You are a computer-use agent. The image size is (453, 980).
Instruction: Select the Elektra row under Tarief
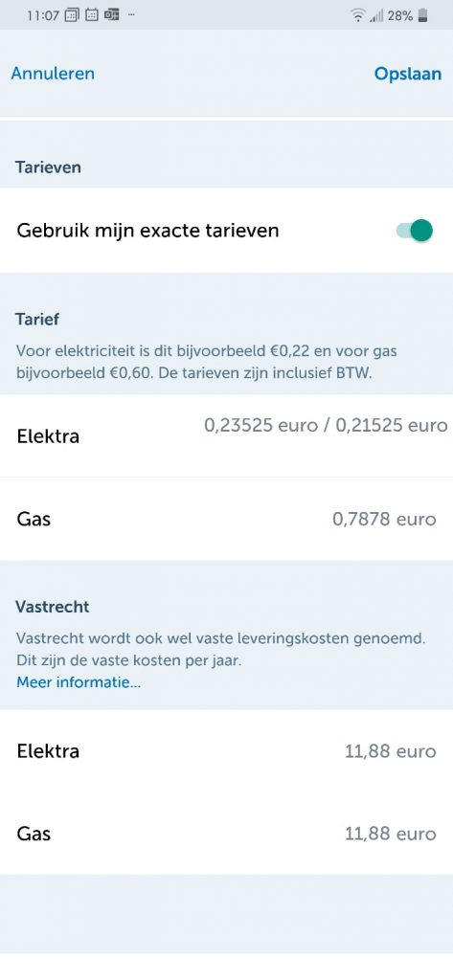point(226,435)
